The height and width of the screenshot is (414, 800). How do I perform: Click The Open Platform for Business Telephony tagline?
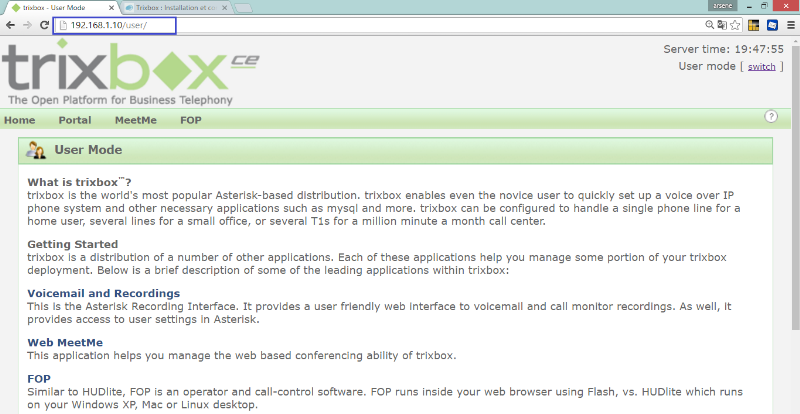120,100
